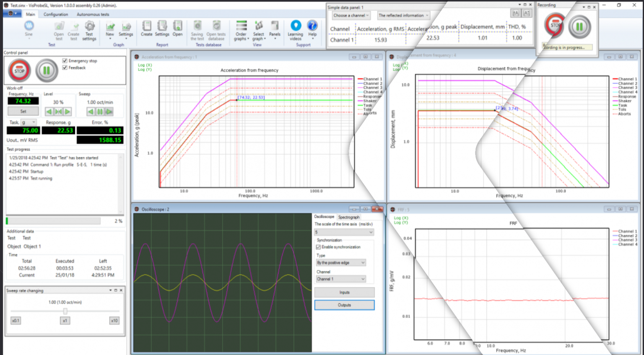This screenshot has width=644, height=355.
Task: Toggle Log (X) on Acceleration graph
Action: click(145, 65)
